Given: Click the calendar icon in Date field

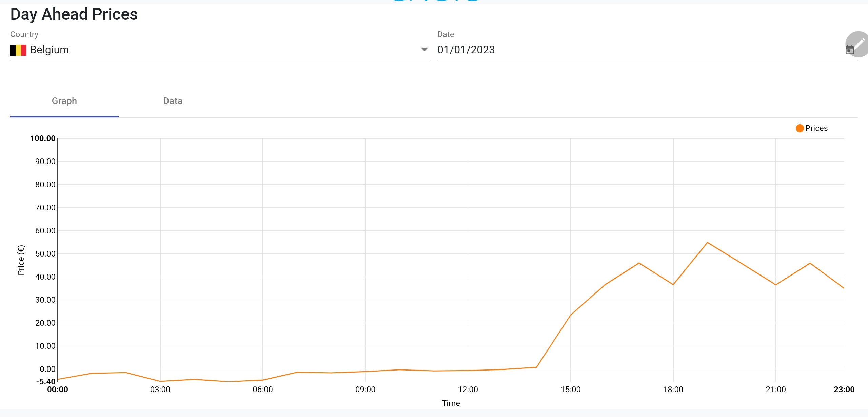Looking at the screenshot, I should click(x=849, y=50).
